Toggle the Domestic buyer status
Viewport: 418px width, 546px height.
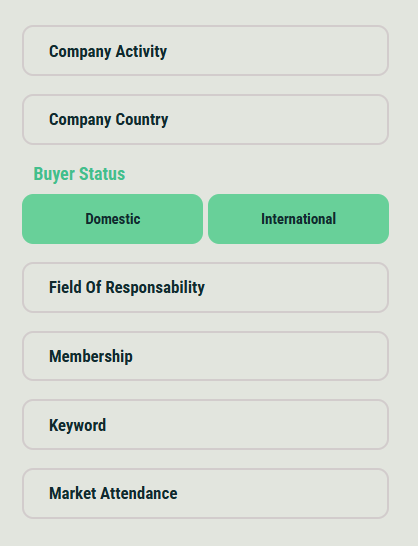click(x=113, y=219)
